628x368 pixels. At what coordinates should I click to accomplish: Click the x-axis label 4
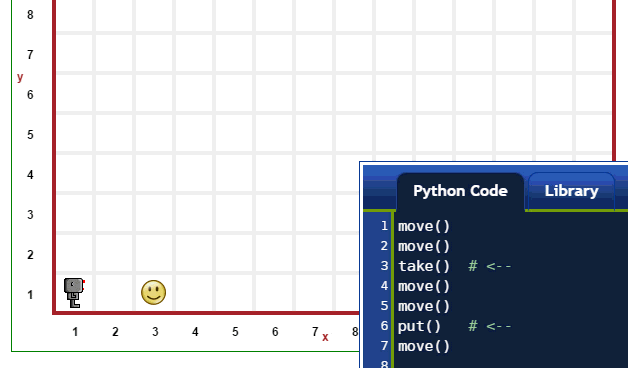click(x=195, y=332)
